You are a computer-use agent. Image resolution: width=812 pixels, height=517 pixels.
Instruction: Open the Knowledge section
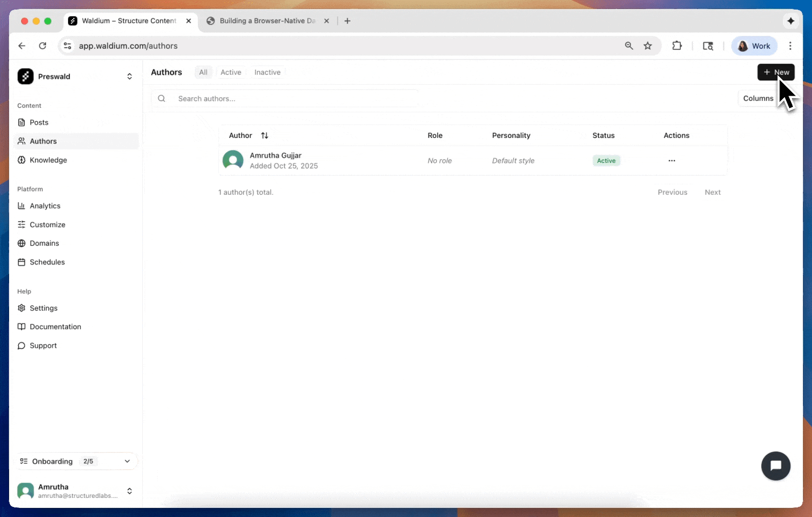coord(48,160)
